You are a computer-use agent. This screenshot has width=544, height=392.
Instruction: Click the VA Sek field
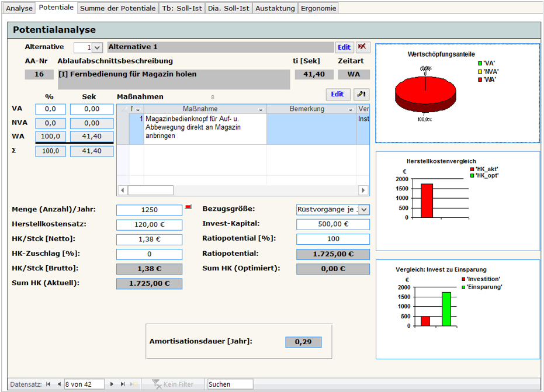pos(92,109)
